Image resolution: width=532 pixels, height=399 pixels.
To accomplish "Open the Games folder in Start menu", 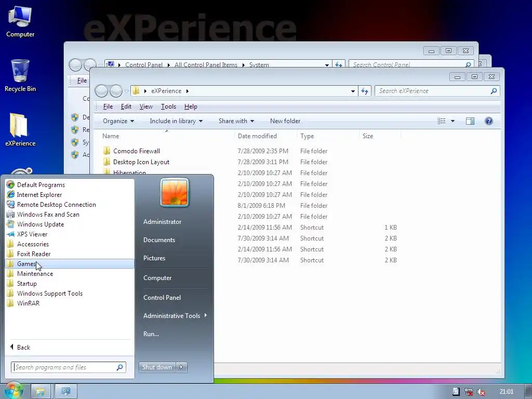I will coord(70,263).
